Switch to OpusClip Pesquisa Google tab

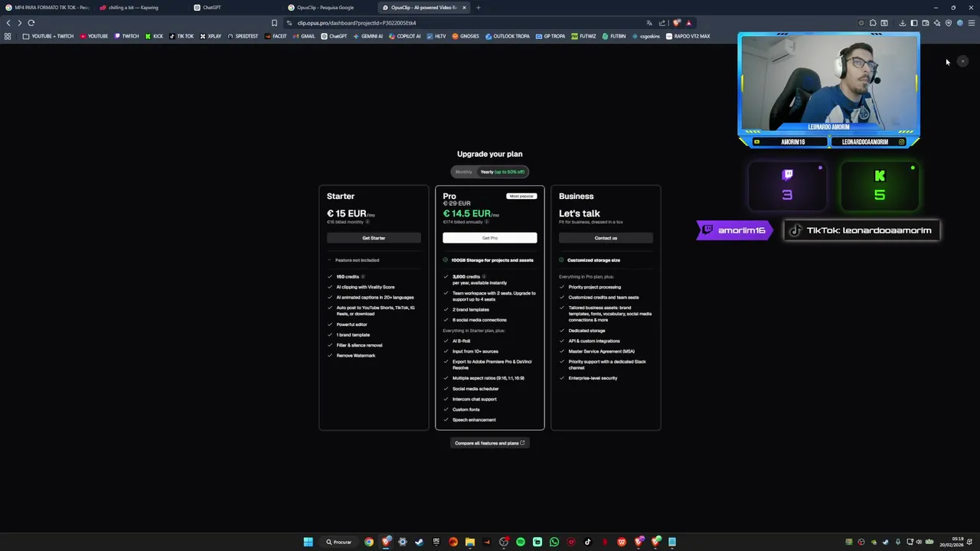point(328,8)
